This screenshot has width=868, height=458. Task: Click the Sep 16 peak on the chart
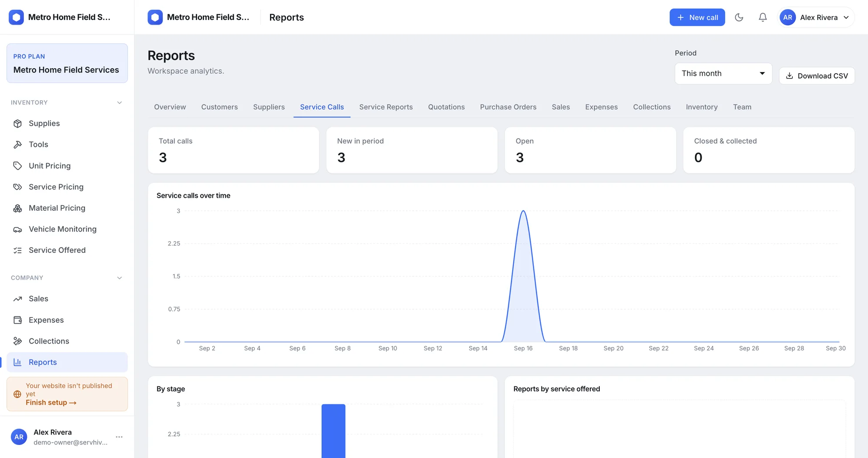pyautogui.click(x=523, y=212)
